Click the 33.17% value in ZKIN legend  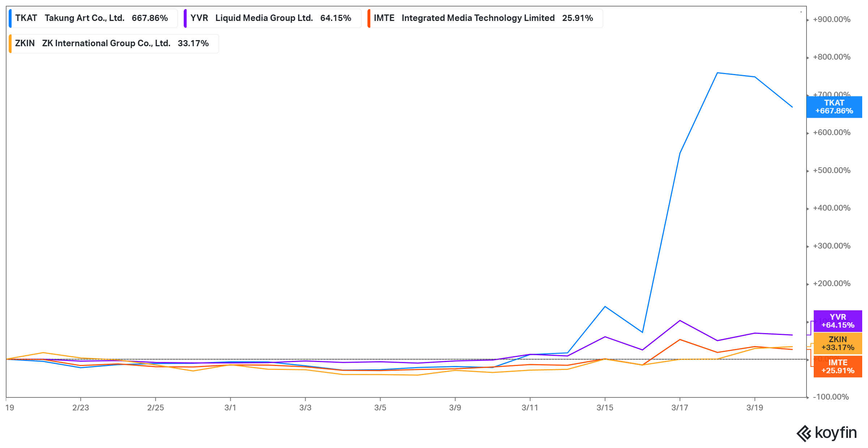point(193,44)
